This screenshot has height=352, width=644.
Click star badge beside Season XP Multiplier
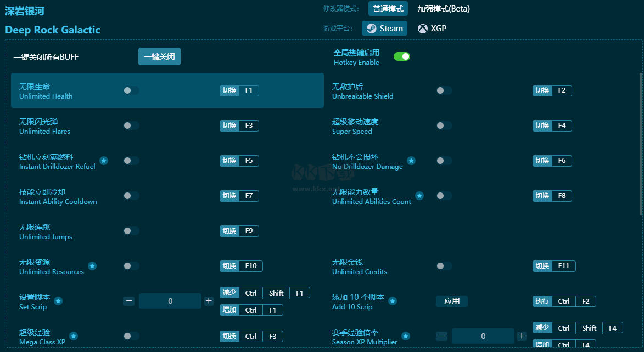tap(406, 337)
